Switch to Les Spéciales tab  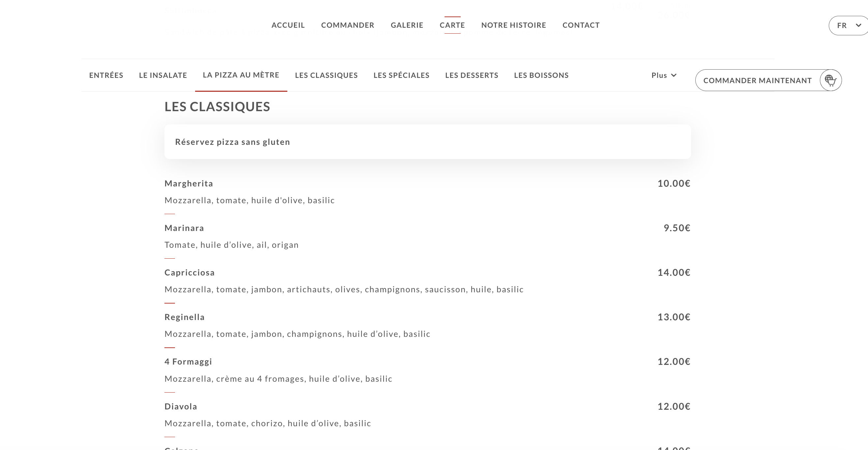pos(401,75)
